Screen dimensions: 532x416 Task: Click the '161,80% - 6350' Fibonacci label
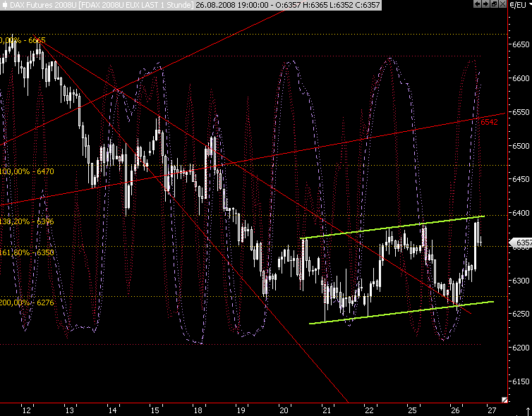click(x=27, y=252)
